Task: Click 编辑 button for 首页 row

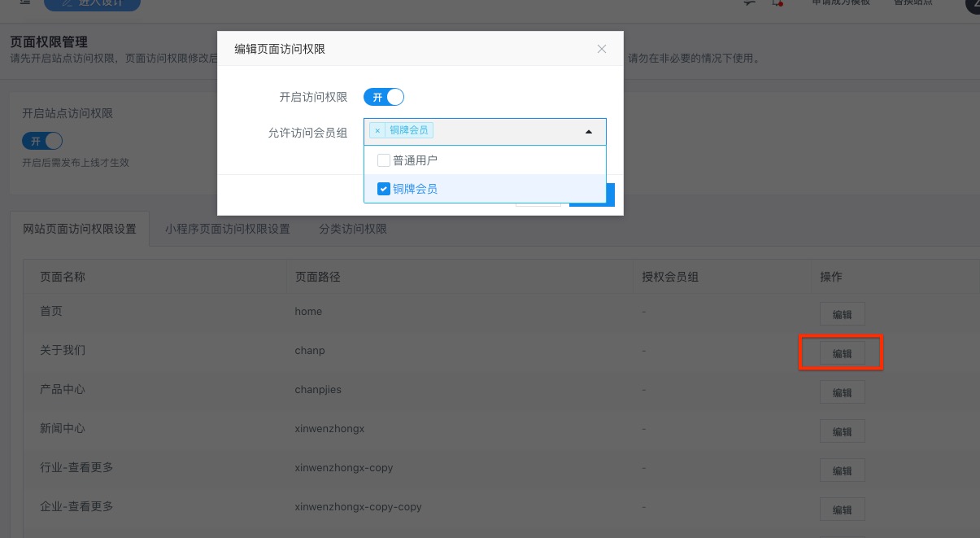Action: pos(842,314)
